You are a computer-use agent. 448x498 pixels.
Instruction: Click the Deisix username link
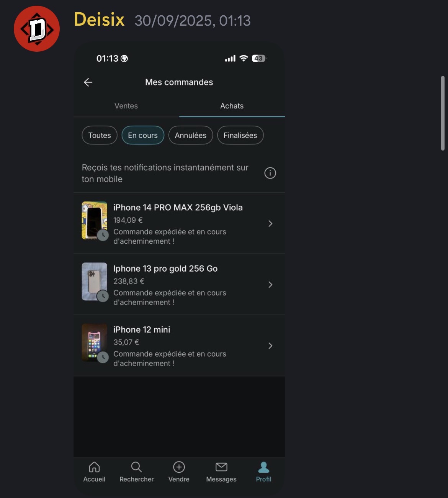(x=99, y=20)
